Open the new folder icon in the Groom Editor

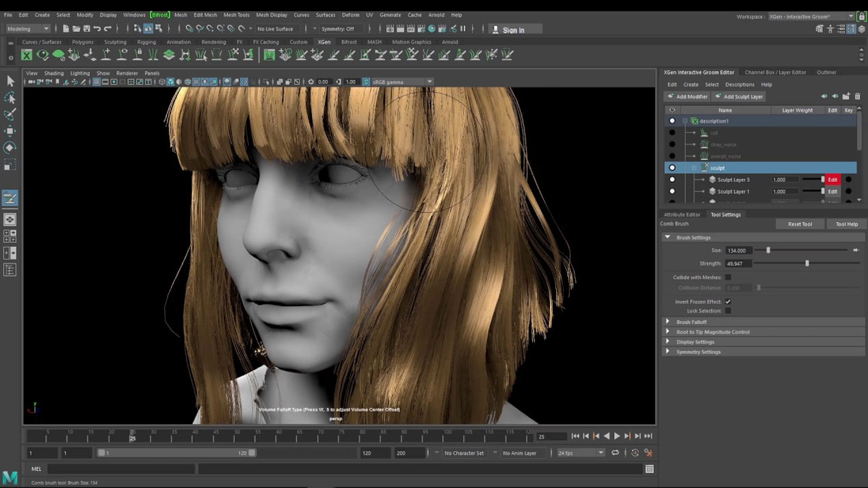847,96
